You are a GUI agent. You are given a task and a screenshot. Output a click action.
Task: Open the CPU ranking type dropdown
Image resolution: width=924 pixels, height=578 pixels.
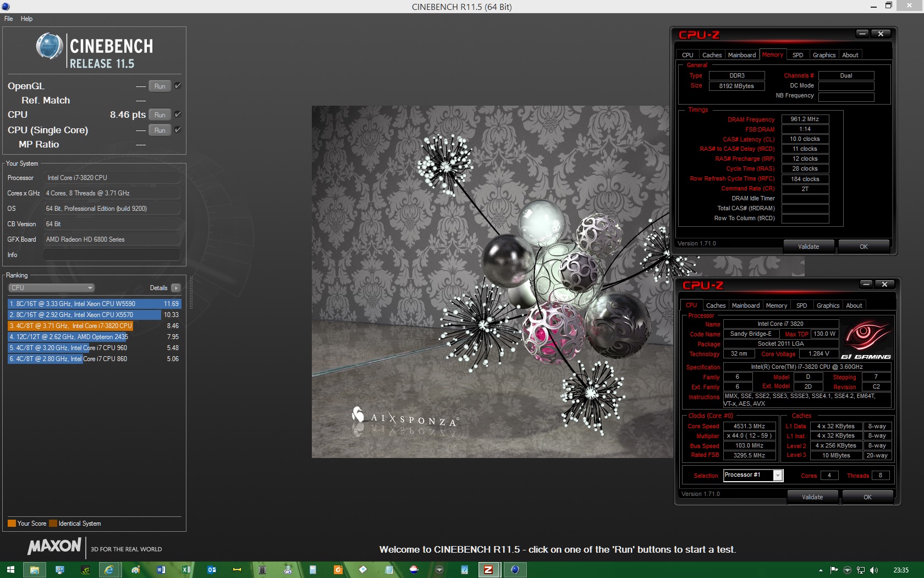click(51, 288)
